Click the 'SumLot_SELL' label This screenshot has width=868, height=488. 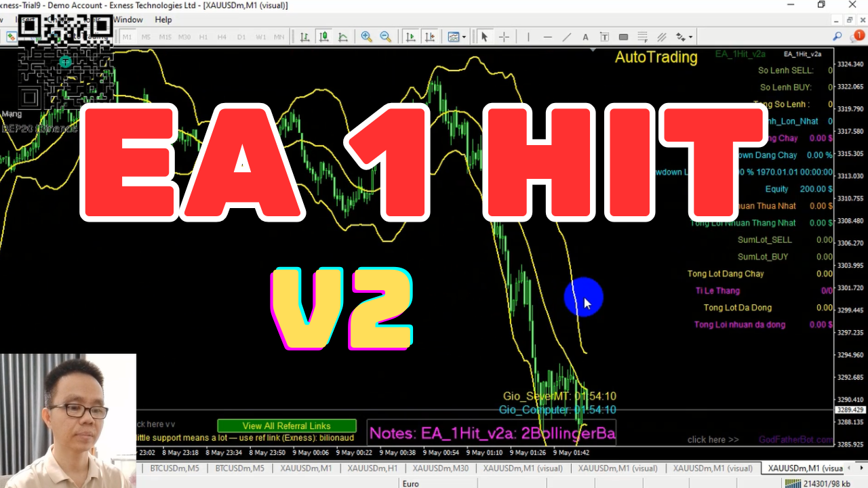pyautogui.click(x=765, y=240)
